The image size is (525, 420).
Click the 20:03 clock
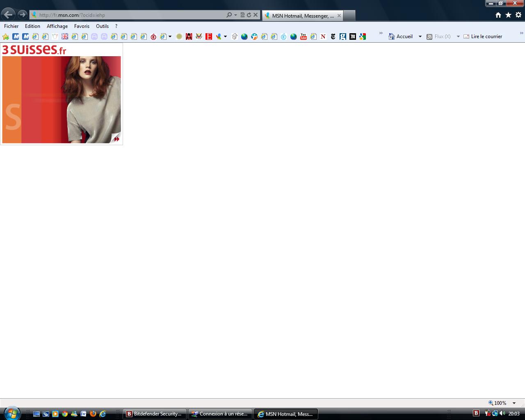coord(514,413)
